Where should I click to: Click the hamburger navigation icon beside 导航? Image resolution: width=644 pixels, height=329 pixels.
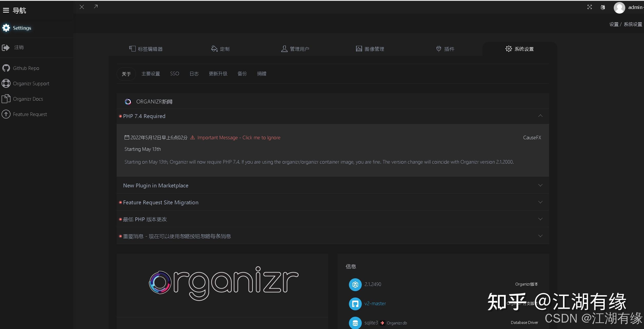tap(6, 10)
